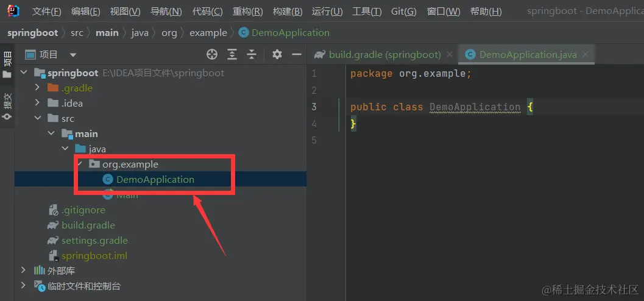
Task: Open the 运行(U) menu
Action: point(327,12)
